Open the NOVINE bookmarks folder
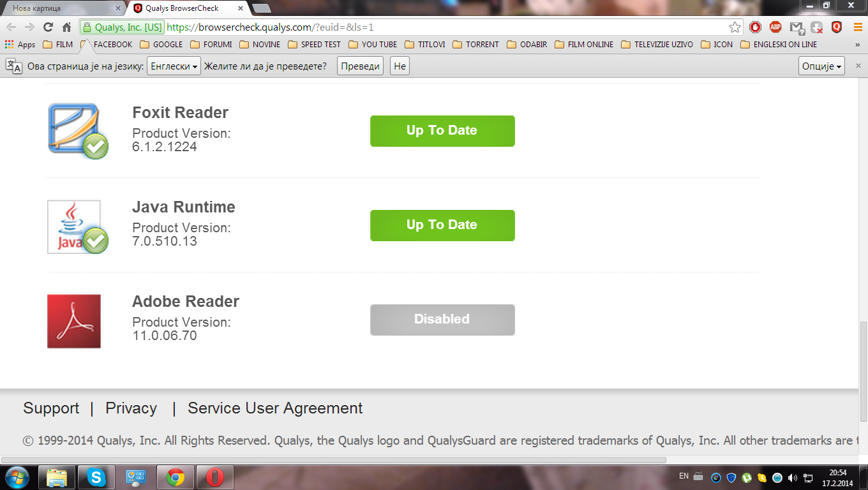 260,45
